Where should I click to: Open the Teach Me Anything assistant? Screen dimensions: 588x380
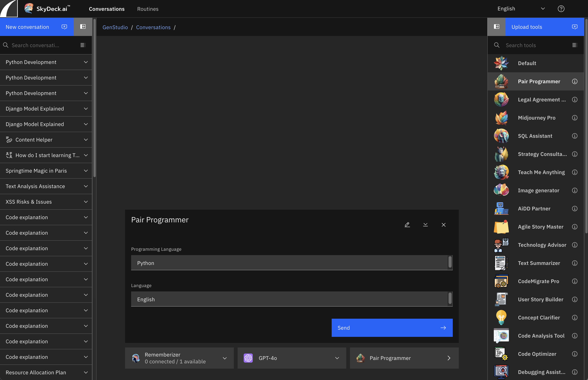pos(541,172)
